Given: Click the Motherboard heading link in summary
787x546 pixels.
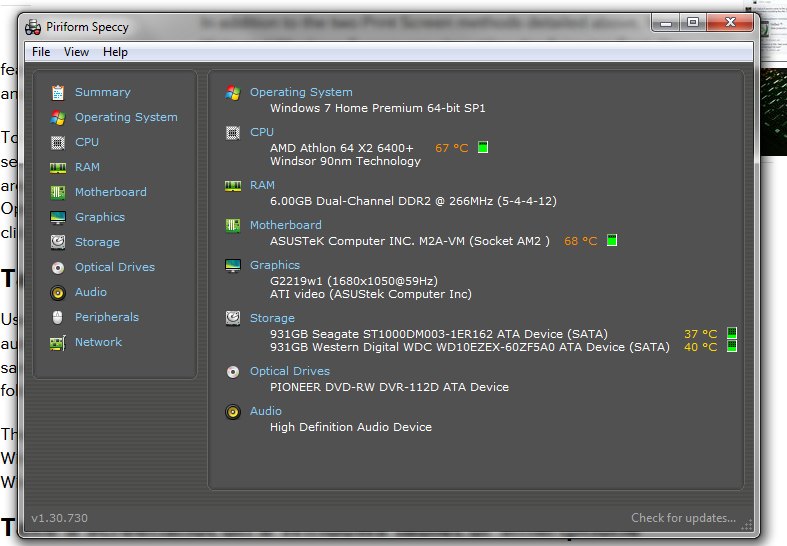Looking at the screenshot, I should point(286,225).
